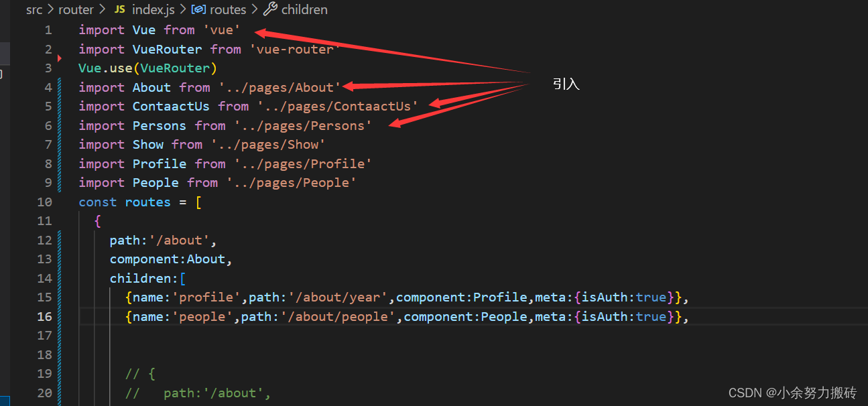Viewport: 868px width, 406px height.
Task: Click the commented path:'/about' on line 20
Action: click(216, 393)
